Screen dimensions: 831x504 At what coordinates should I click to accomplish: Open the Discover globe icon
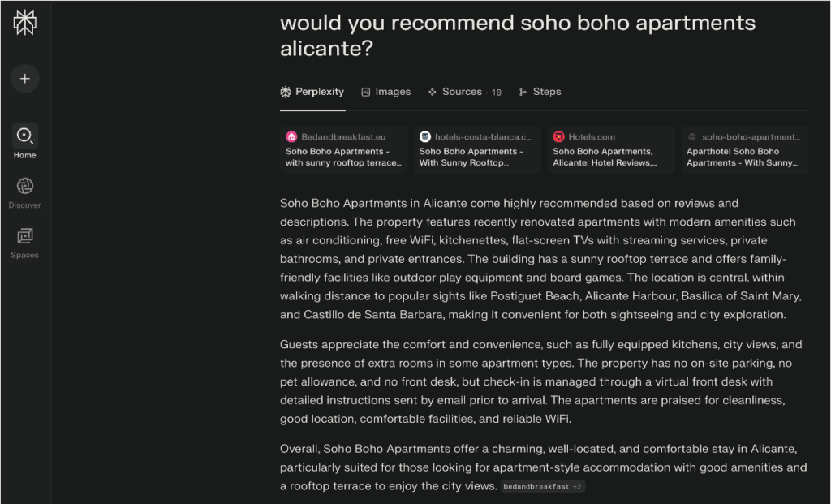(25, 186)
